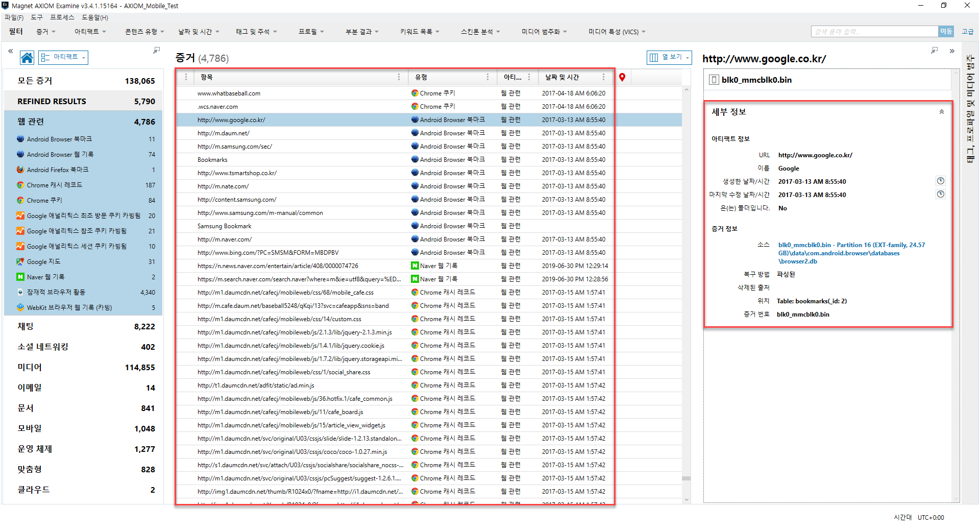Select Android Browser 북마크 artifact

[x=83, y=139]
